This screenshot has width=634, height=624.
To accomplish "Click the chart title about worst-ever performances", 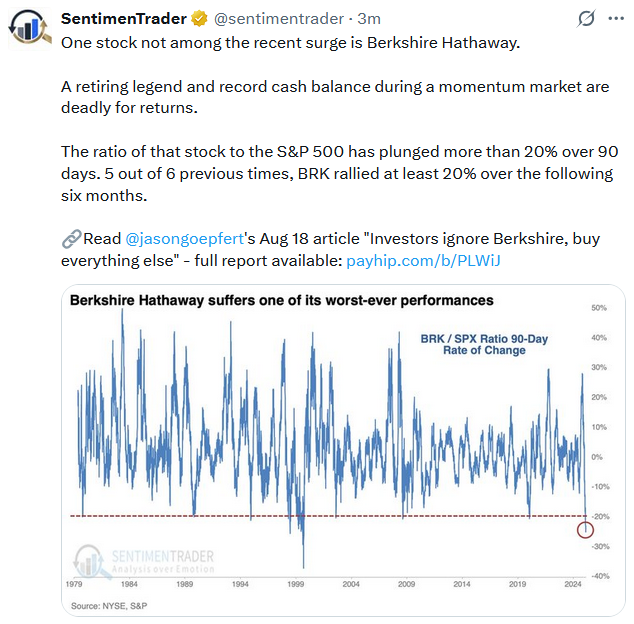I will coord(281,300).
